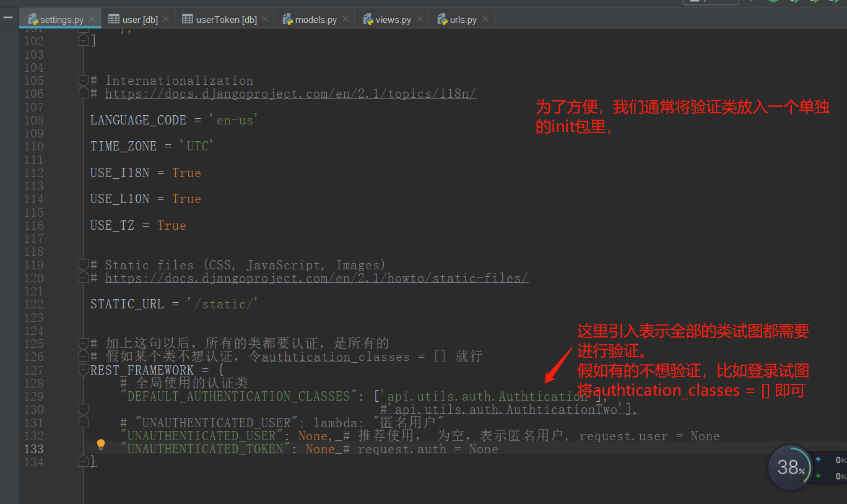Click line number 110 in the gutter
This screenshot has width=847, height=504.
tap(33, 146)
